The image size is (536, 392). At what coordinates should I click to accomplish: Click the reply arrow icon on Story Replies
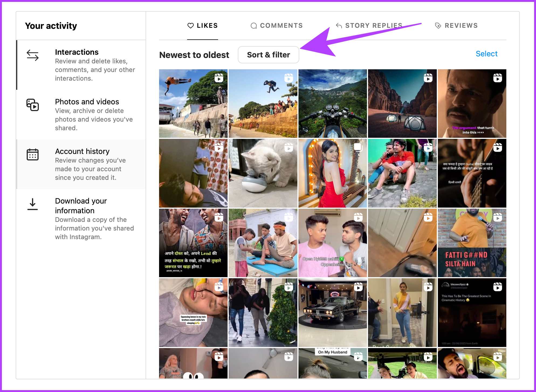click(x=339, y=26)
